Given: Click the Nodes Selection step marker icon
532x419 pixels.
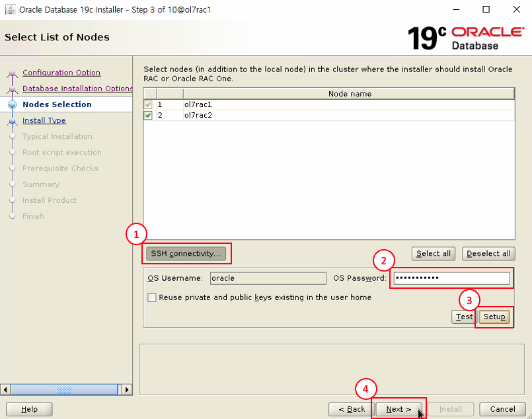Looking at the screenshot, I should click(x=12, y=104).
